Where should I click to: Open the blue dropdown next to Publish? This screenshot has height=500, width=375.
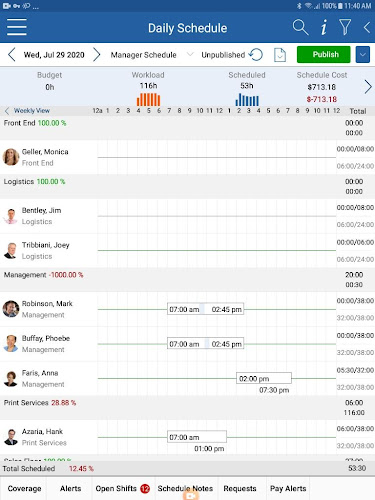[x=363, y=54]
